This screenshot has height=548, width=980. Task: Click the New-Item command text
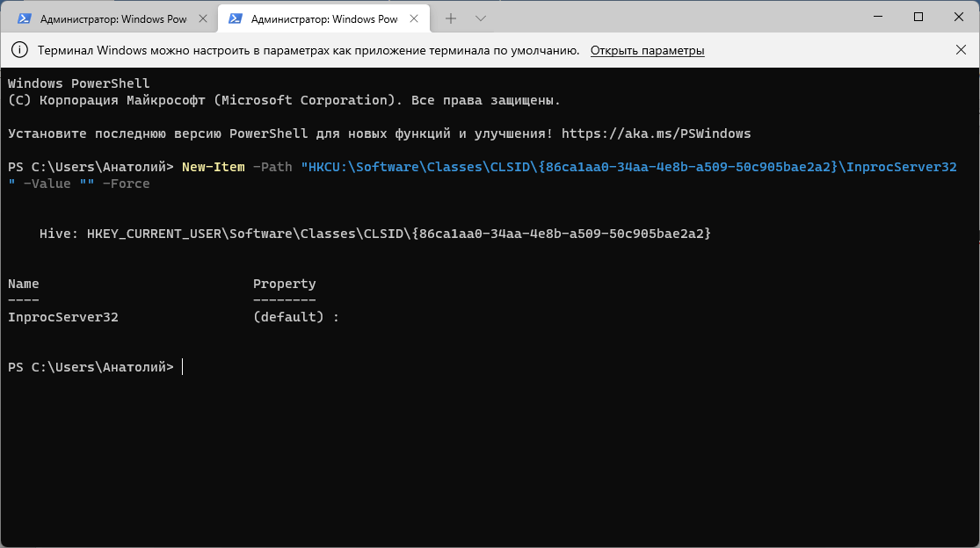point(213,167)
